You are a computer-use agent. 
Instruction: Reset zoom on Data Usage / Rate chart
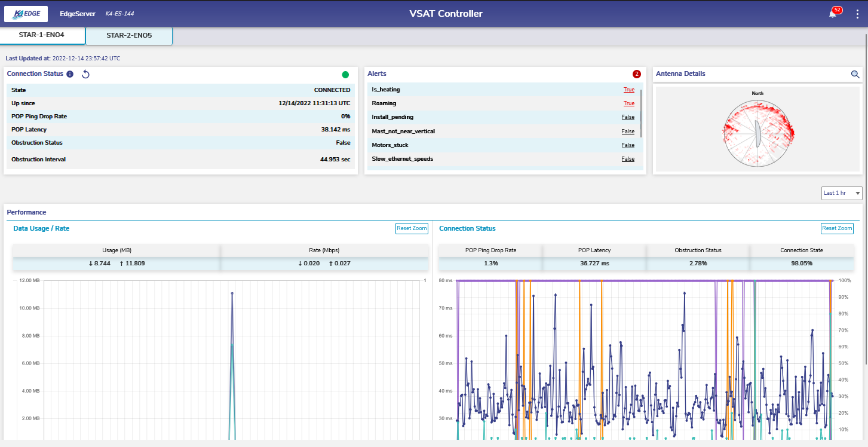[412, 228]
